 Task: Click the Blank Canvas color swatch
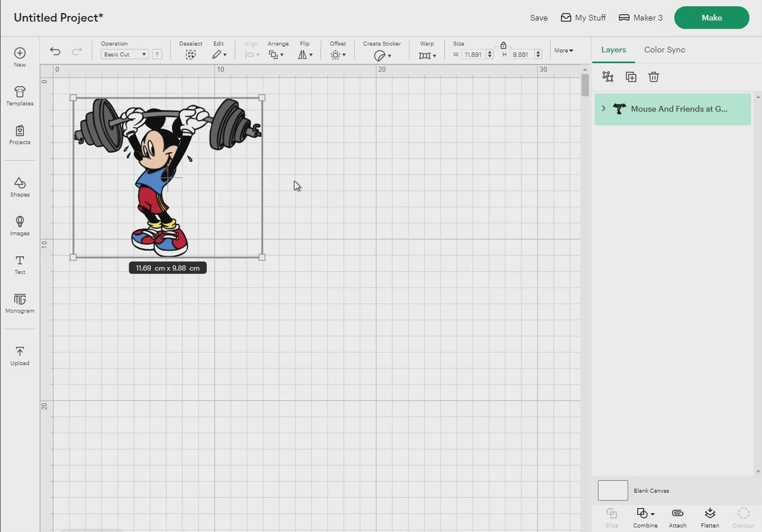pyautogui.click(x=613, y=490)
